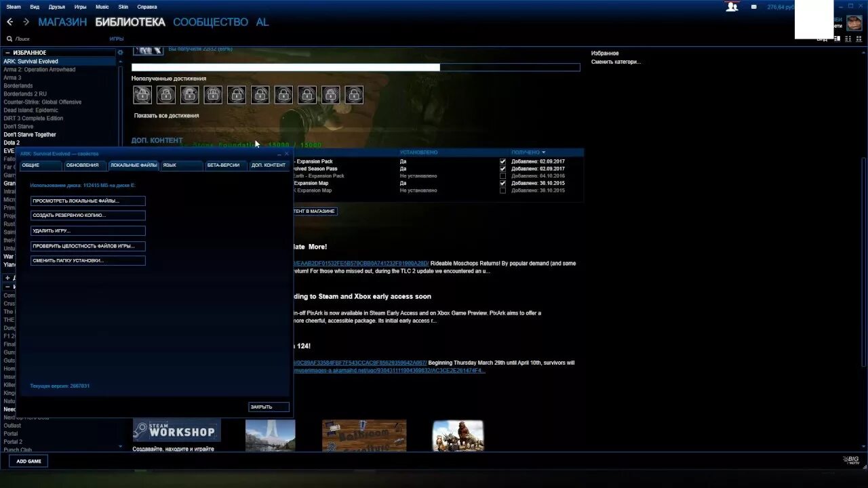Viewport: 868px width, 488px height.
Task: Collapse the ИЗБРАННОЕ category
Action: 8,52
